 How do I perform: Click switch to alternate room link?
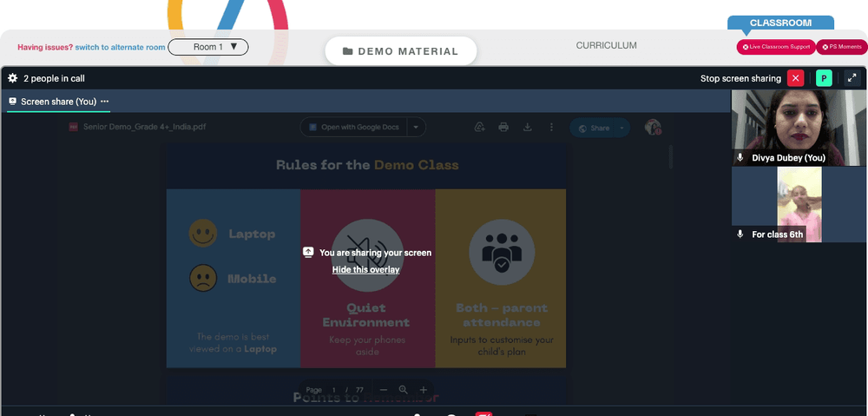coord(120,47)
